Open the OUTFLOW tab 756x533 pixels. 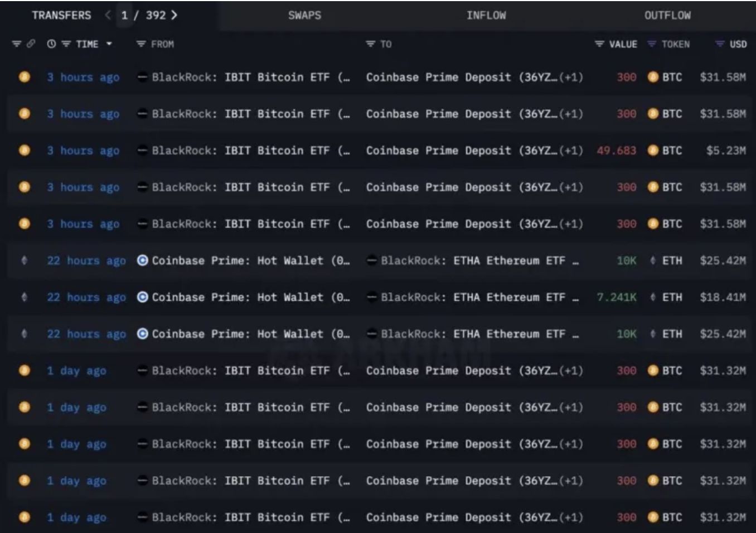(667, 16)
